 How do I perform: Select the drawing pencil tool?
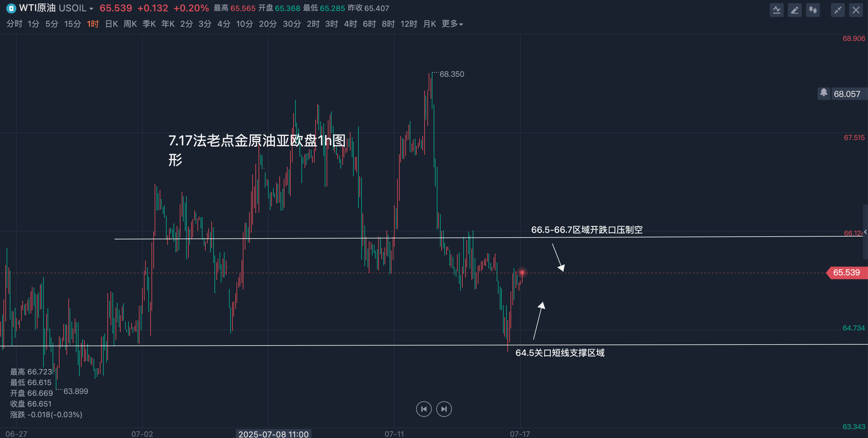[795, 10]
